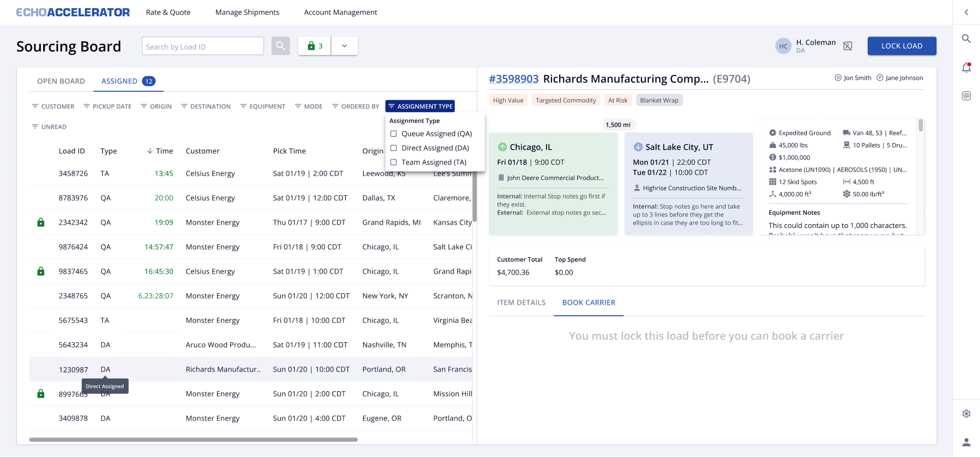The width and height of the screenshot is (980, 457).
Task: Click lock icon on load 2342342 row
Action: click(x=41, y=223)
